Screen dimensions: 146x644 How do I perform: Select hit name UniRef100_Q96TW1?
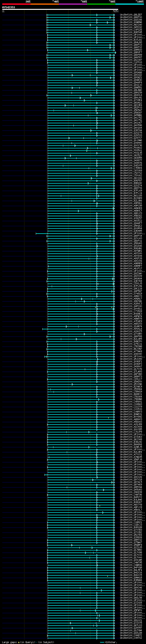pos(131,301)
